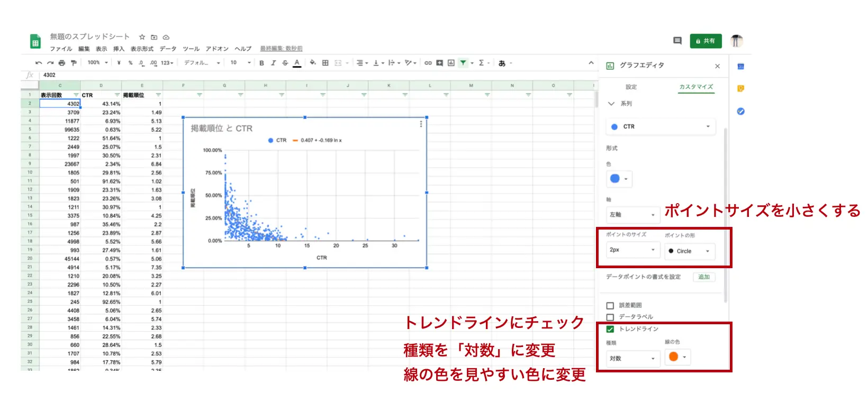Enable the 誤差範囲 checkbox
The image size is (868, 402).
pos(610,306)
